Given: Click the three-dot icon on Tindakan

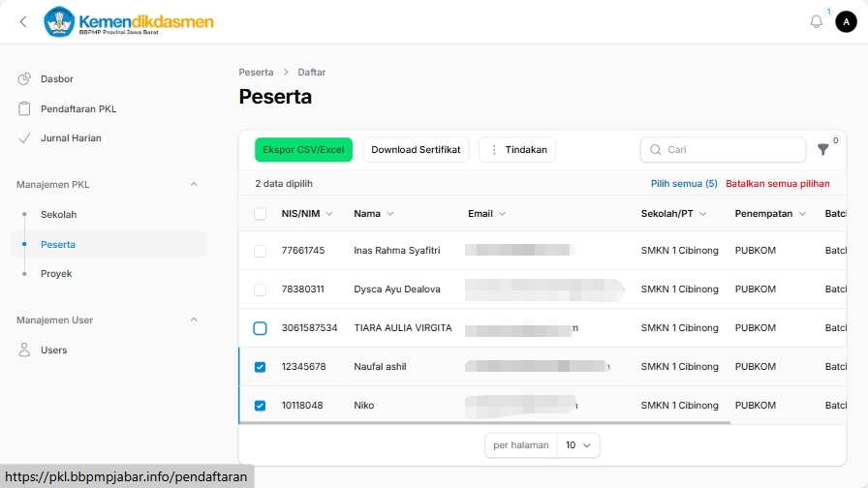Looking at the screenshot, I should tap(494, 150).
